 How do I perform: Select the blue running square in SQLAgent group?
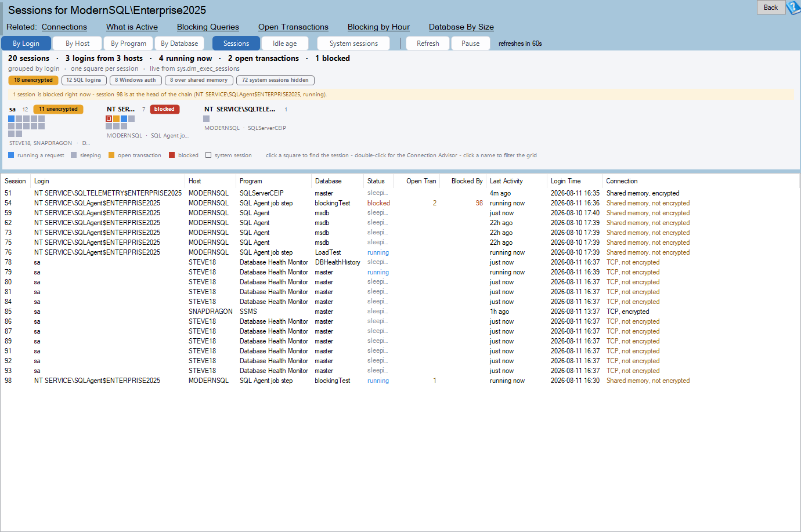[x=124, y=119]
